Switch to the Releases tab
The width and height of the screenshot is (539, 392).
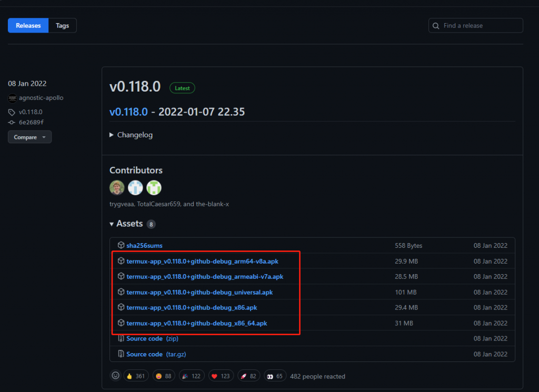28,25
